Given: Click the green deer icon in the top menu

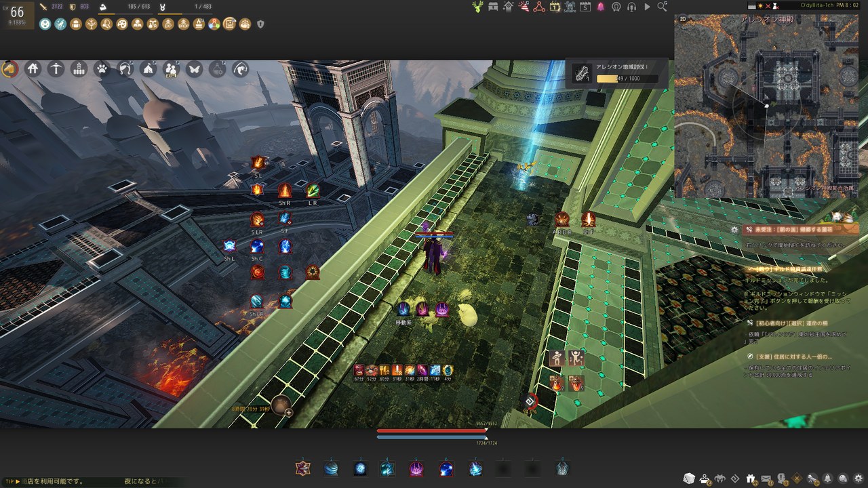Looking at the screenshot, I should tap(479, 7).
